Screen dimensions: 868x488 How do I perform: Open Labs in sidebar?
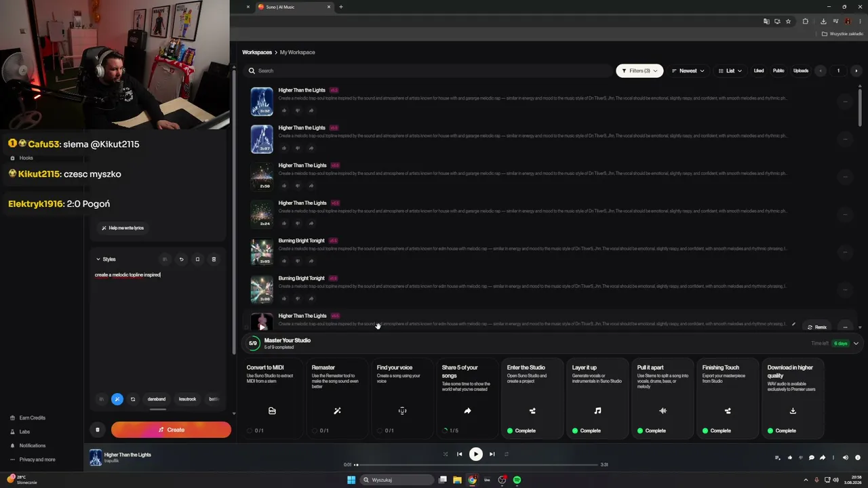[x=20, y=432]
